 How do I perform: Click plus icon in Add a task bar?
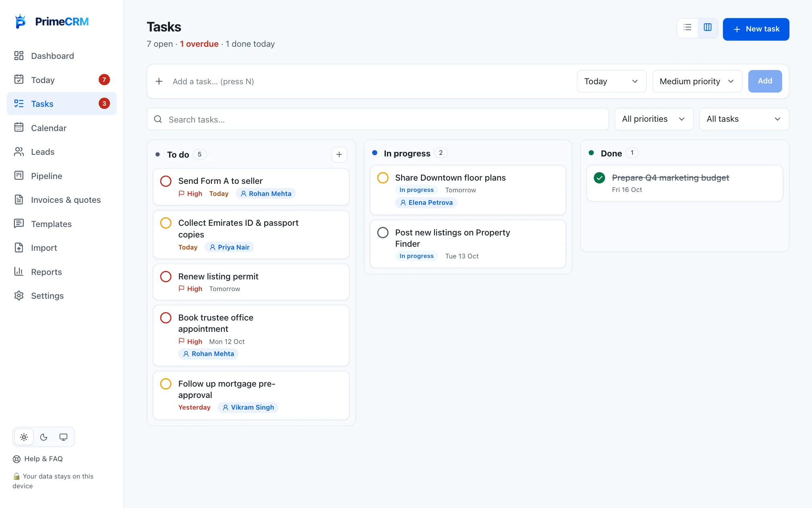coord(159,81)
